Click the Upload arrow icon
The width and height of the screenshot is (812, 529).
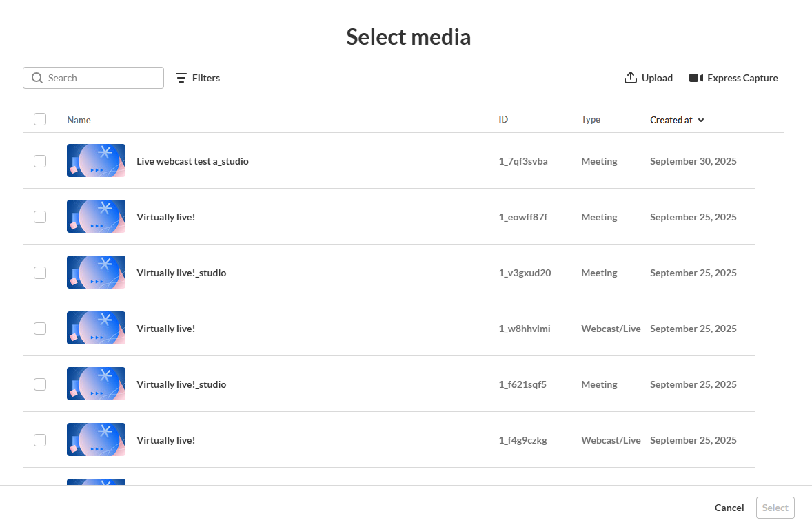pos(630,78)
